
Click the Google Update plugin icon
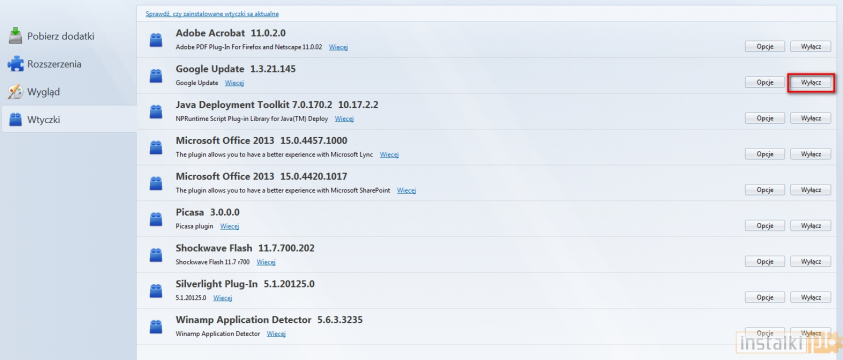[x=156, y=75]
